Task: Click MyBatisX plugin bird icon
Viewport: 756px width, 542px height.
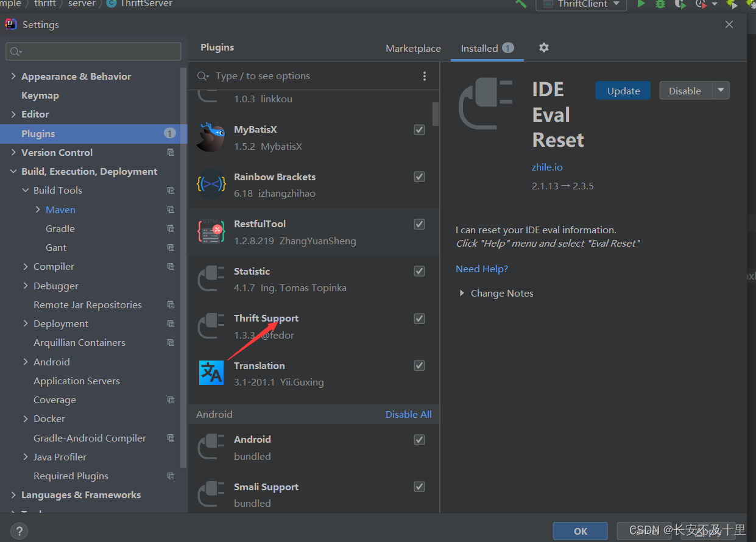Action: tap(211, 138)
